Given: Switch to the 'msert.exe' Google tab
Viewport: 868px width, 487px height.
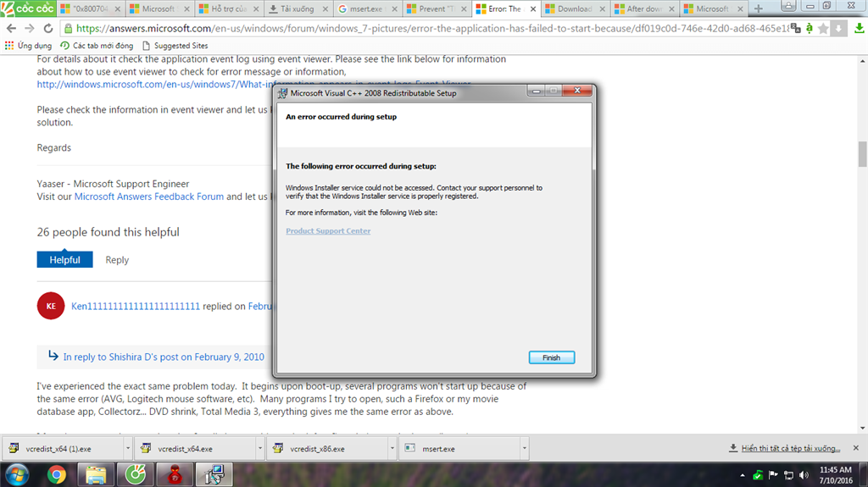Looking at the screenshot, I should coord(368,8).
